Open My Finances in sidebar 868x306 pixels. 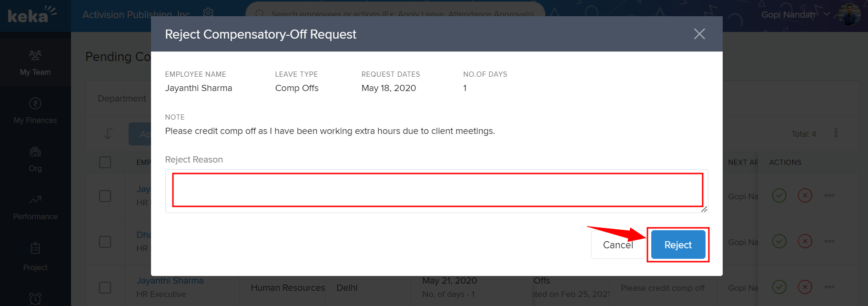pos(35,111)
